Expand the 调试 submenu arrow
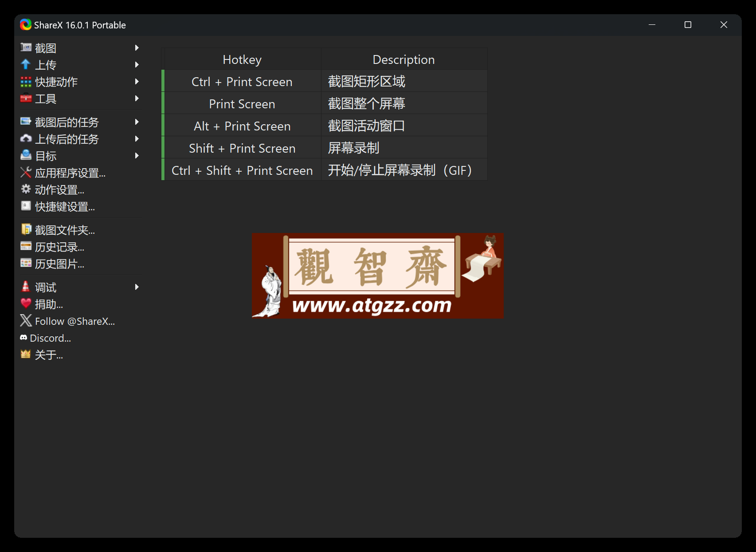 137,287
